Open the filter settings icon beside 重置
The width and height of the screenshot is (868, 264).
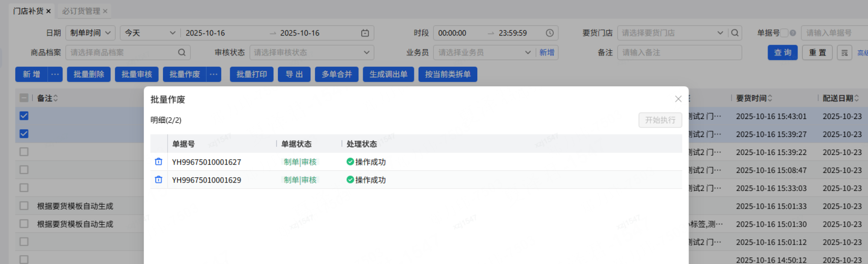pyautogui.click(x=844, y=53)
